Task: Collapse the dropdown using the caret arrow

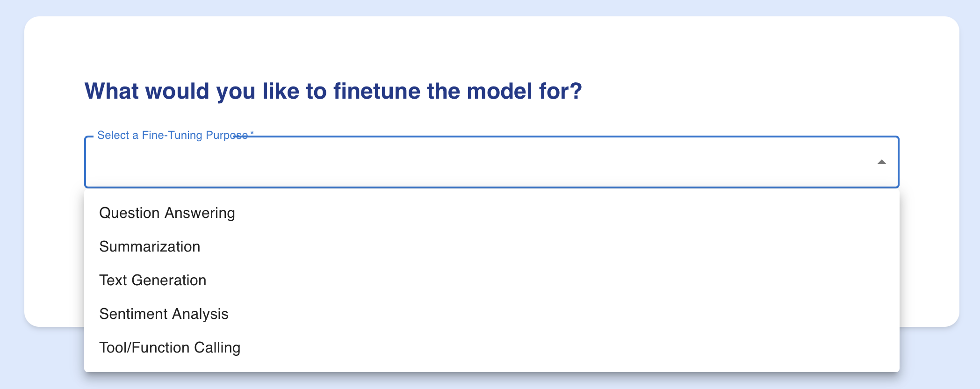Action: click(x=881, y=162)
